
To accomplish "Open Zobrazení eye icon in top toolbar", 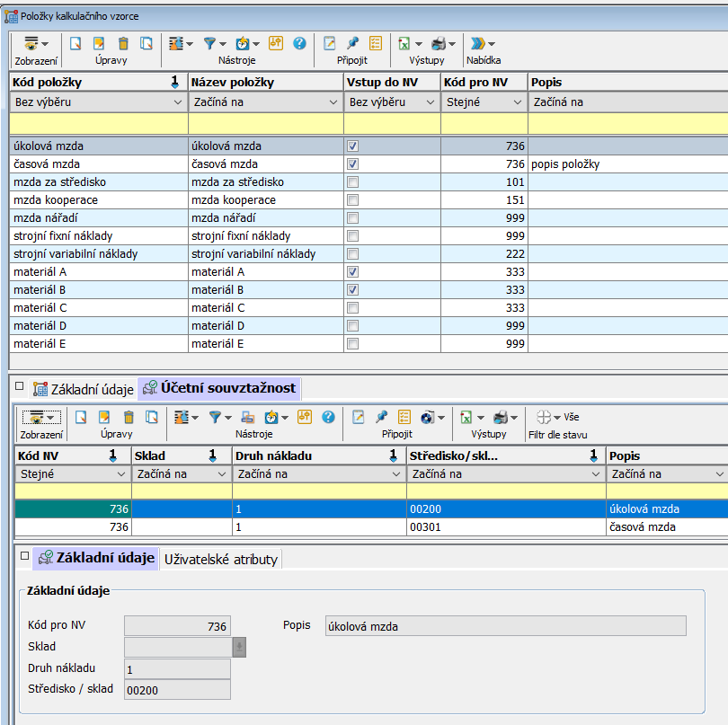I will 32,44.
